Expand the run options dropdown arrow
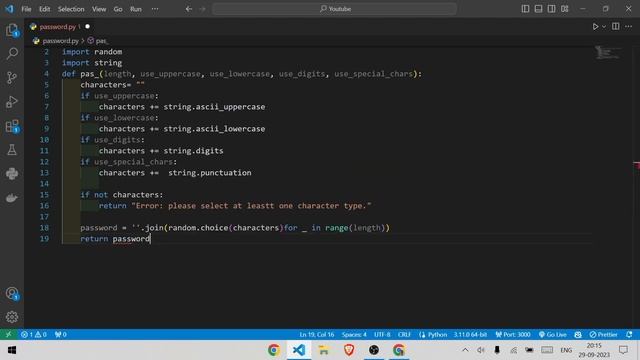The image size is (640, 360). click(x=604, y=27)
